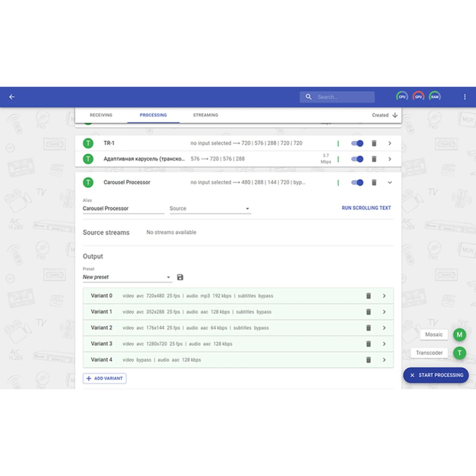Delete Variant 0 from outputs
Image resolution: width=476 pixels, height=476 pixels.
369,296
